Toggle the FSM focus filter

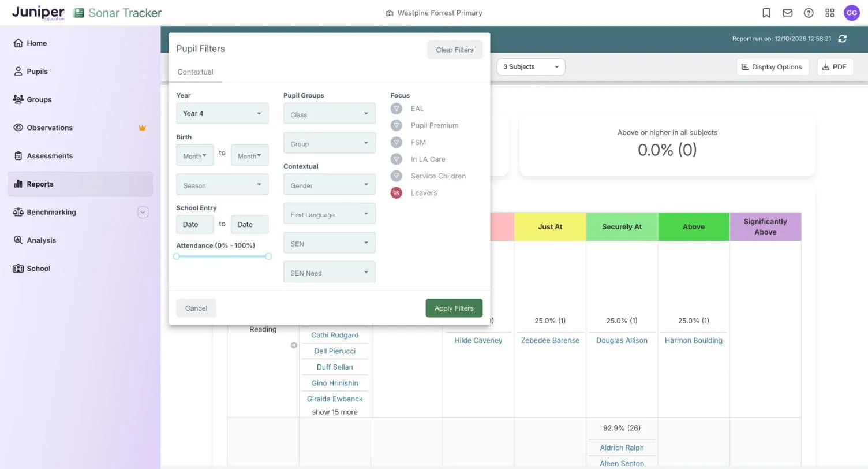396,142
